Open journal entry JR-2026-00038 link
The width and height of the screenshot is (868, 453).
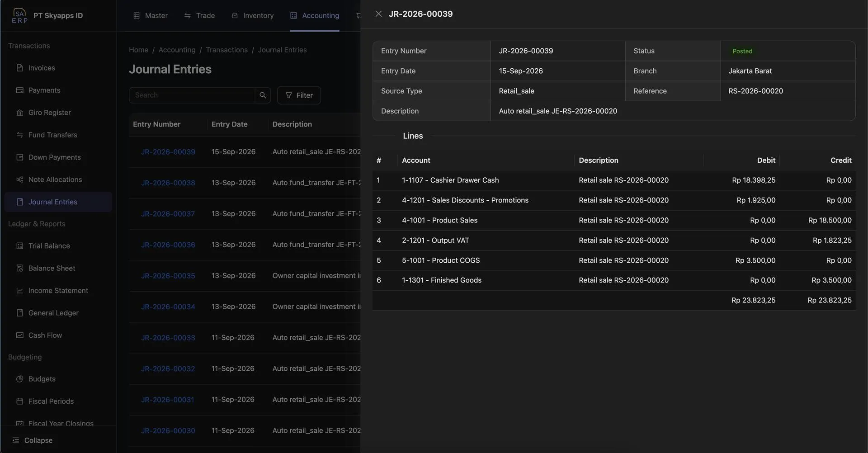[168, 183]
